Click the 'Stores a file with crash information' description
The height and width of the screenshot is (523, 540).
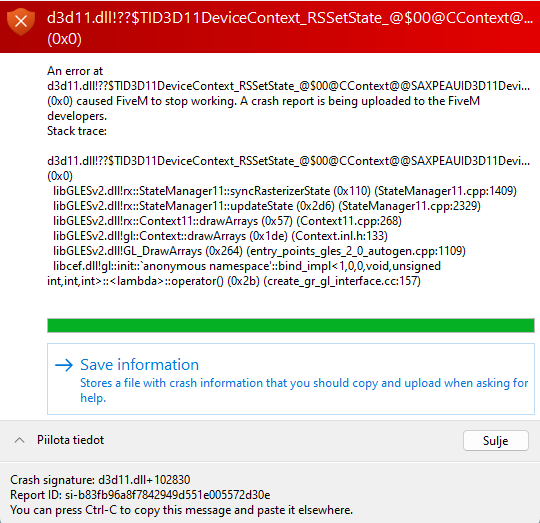(304, 390)
